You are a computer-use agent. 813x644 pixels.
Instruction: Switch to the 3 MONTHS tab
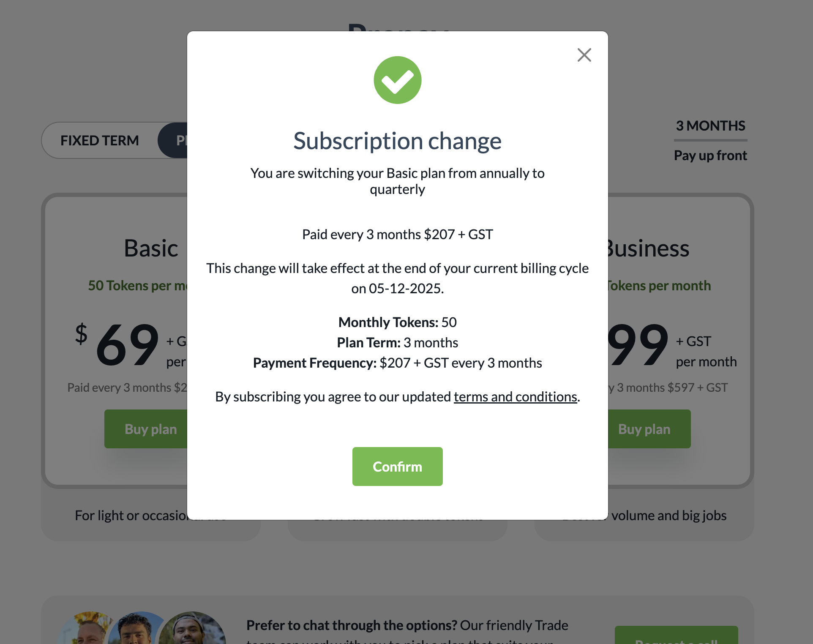click(710, 126)
